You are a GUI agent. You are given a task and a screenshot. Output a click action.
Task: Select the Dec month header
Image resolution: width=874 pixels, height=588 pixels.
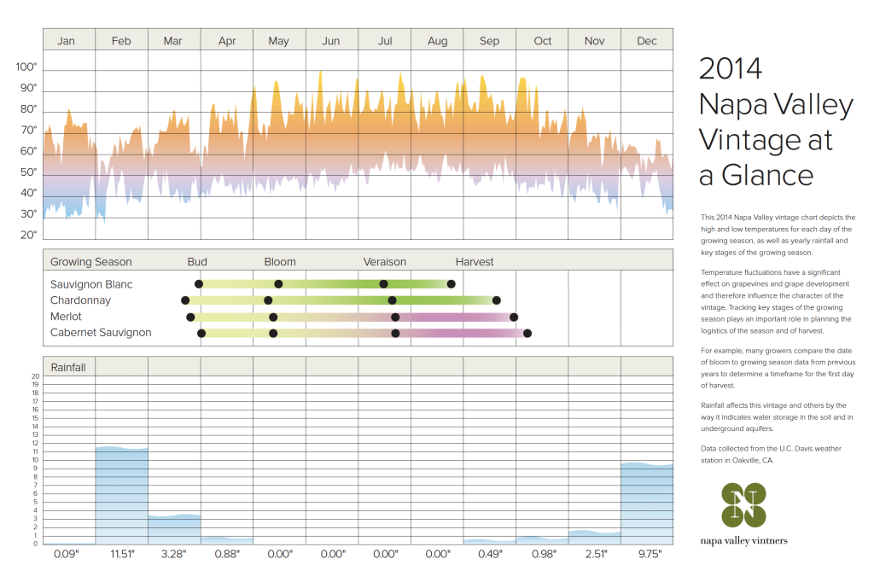(x=647, y=41)
